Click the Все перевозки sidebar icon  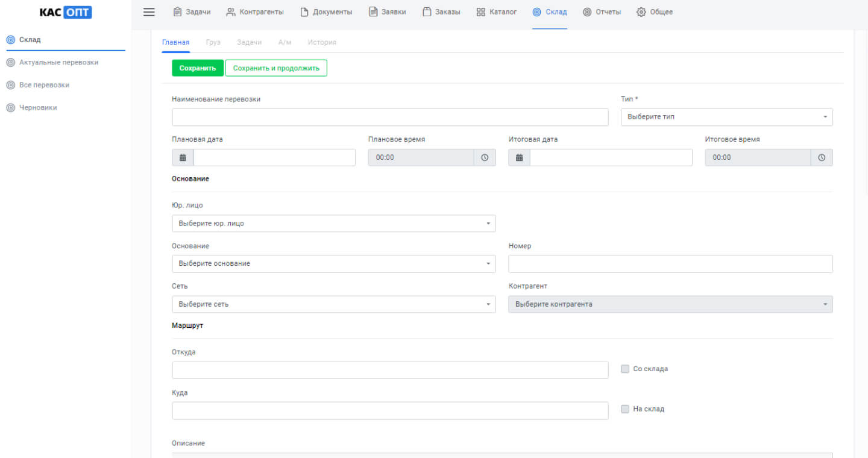(10, 85)
